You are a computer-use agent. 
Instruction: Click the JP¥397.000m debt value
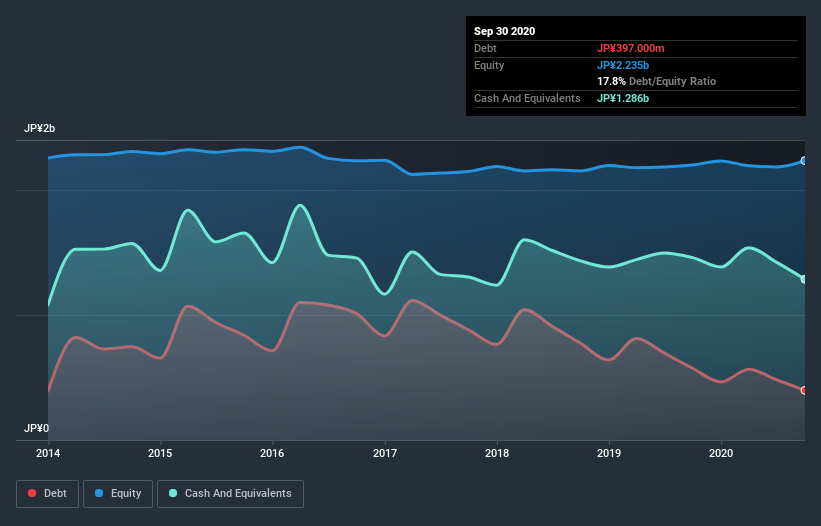point(630,48)
